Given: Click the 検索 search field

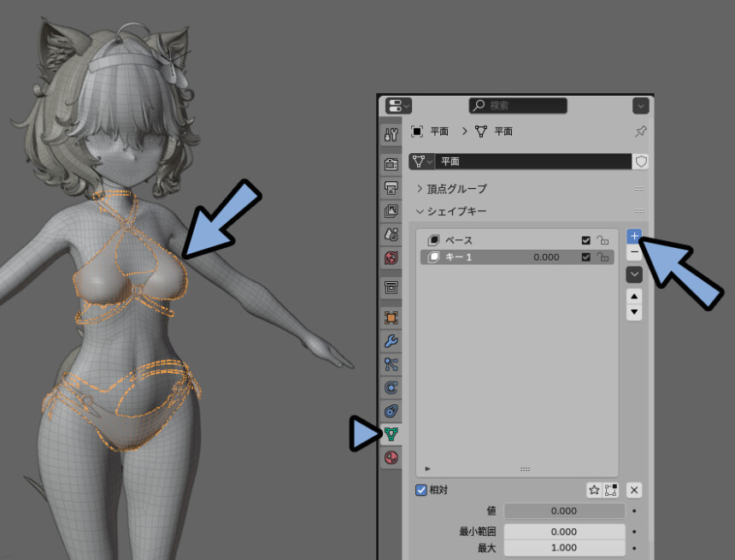Looking at the screenshot, I should click(x=518, y=105).
